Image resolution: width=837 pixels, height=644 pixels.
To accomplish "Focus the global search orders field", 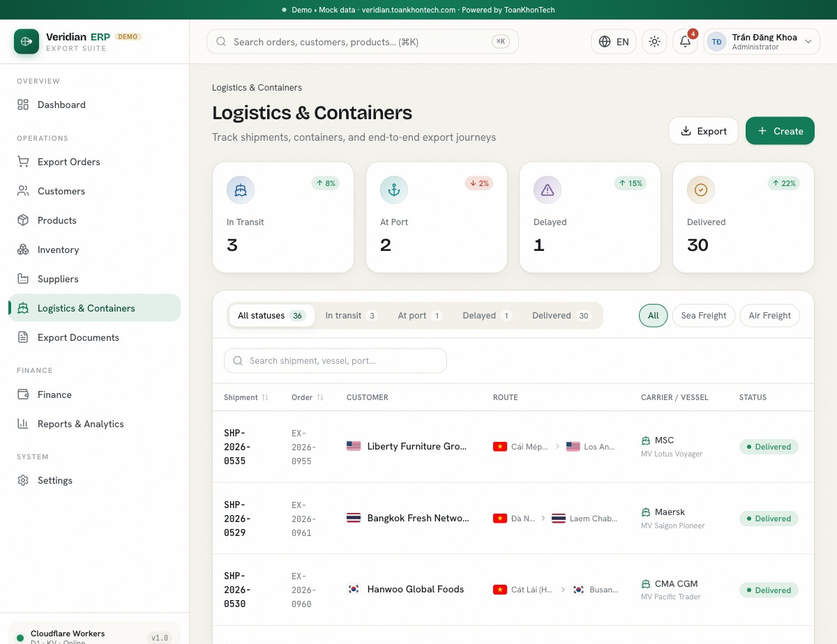I will click(362, 42).
